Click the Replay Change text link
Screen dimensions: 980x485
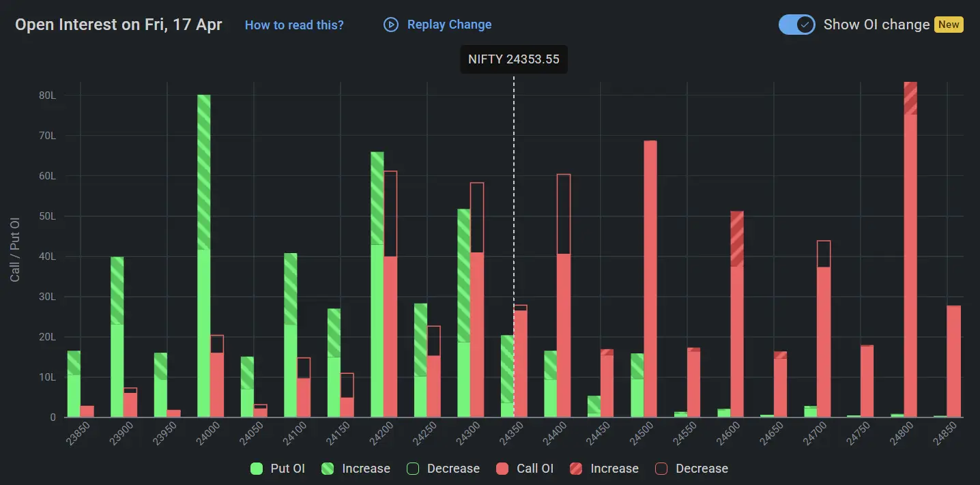(449, 25)
